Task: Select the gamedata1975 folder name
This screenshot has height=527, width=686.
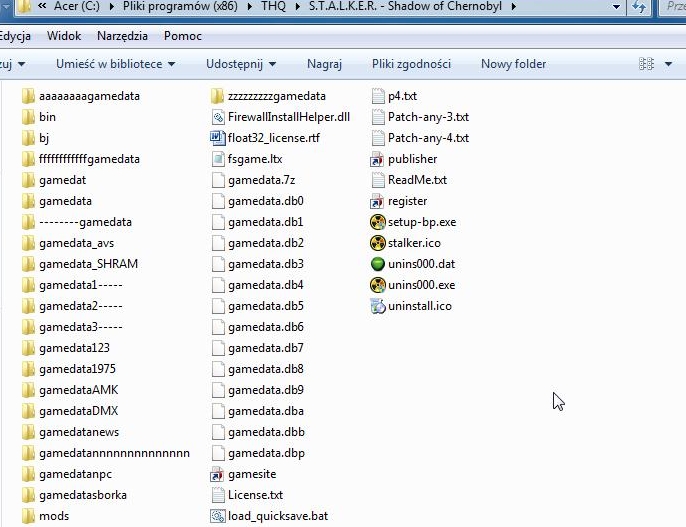Action: 77,369
